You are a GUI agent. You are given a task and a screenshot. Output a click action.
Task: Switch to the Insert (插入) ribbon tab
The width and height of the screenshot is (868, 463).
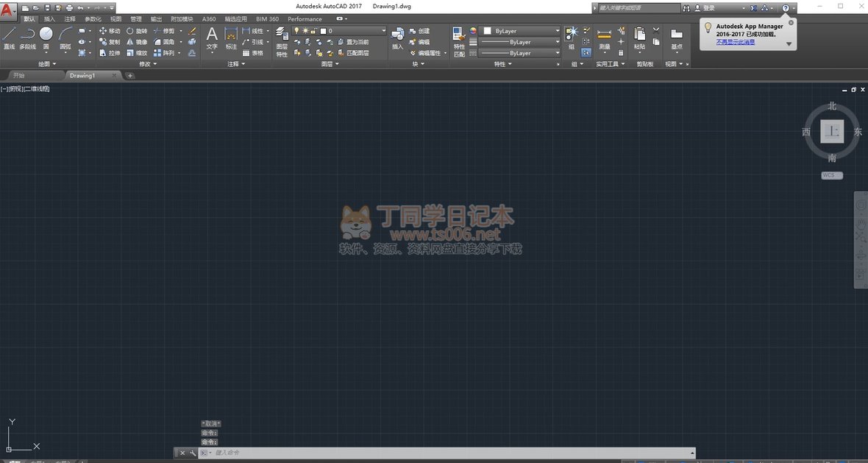[x=49, y=19]
